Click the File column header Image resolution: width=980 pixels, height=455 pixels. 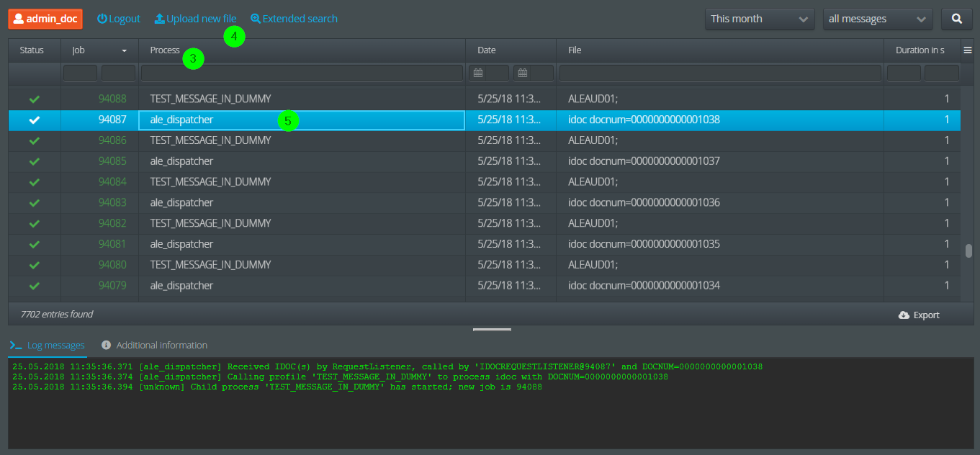tap(575, 50)
